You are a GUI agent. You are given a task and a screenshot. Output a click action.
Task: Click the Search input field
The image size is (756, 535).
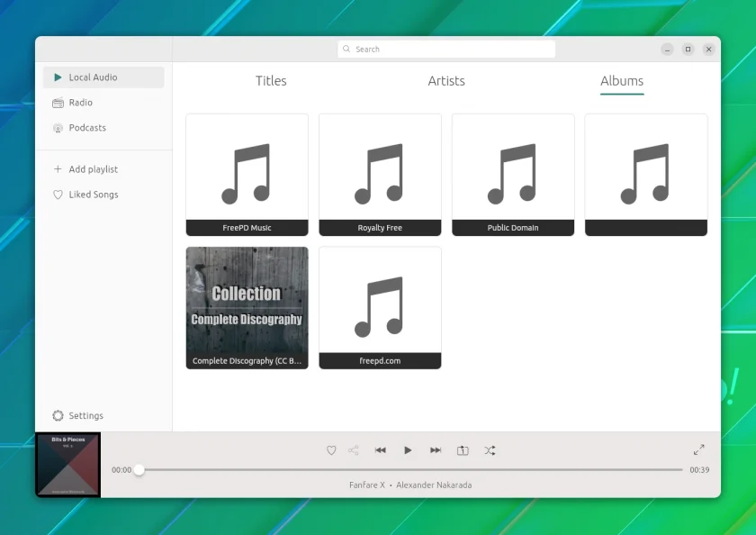(x=446, y=50)
